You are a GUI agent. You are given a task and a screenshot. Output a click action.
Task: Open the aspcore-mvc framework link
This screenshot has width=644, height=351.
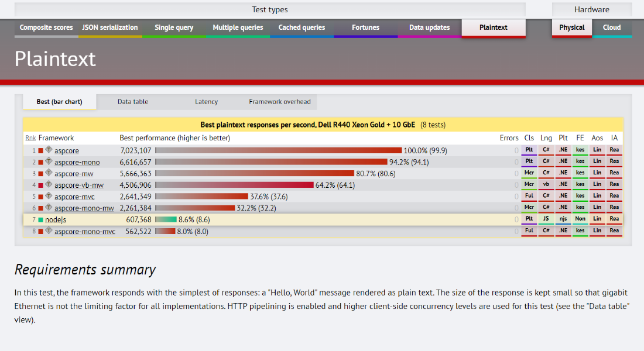pyautogui.click(x=74, y=197)
